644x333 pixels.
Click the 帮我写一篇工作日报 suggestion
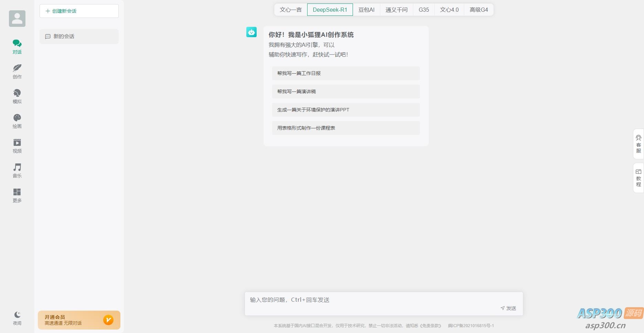click(x=346, y=73)
